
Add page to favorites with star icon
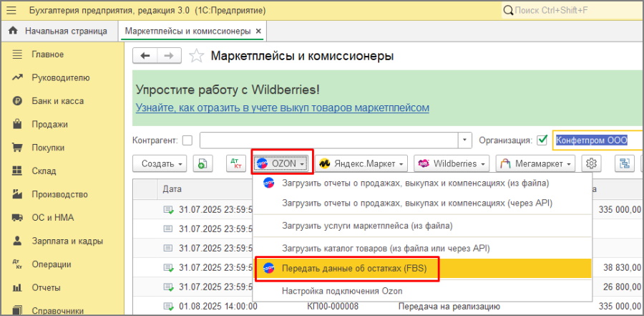197,56
